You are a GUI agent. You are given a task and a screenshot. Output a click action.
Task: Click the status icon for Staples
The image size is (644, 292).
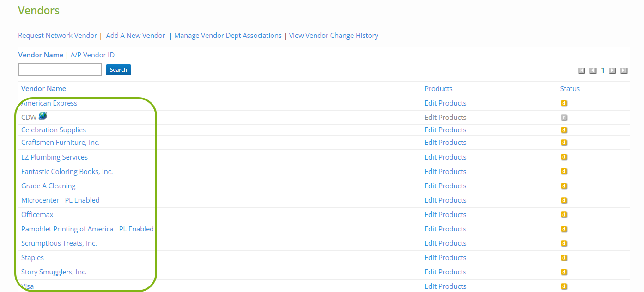tap(564, 258)
